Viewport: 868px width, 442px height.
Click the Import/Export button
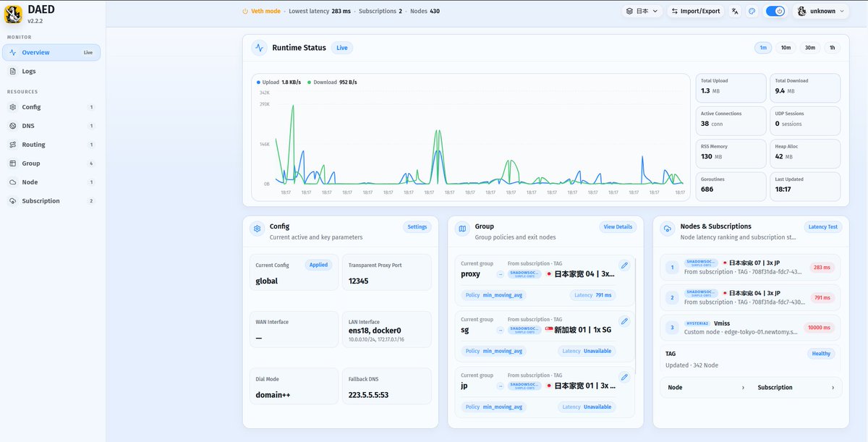pyautogui.click(x=695, y=11)
